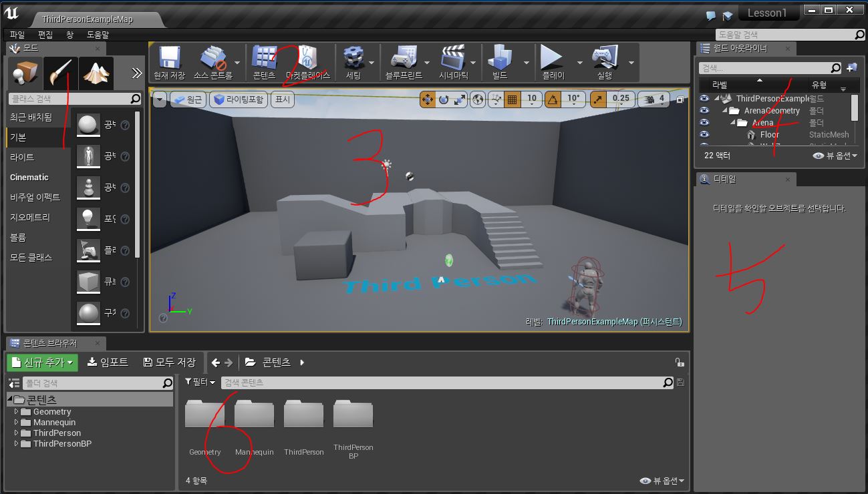Viewport: 868px width, 494px height.
Task: Open the 편집 menu
Action: (45, 35)
